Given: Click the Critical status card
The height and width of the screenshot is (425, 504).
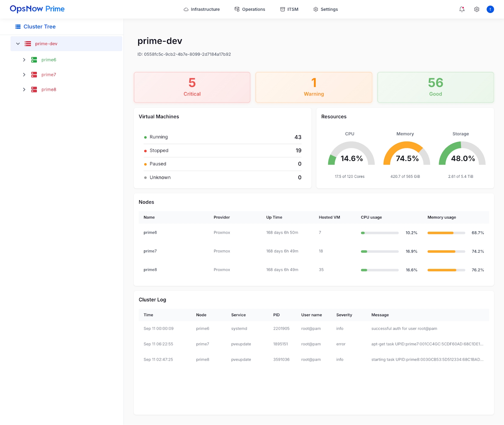Looking at the screenshot, I should (192, 87).
